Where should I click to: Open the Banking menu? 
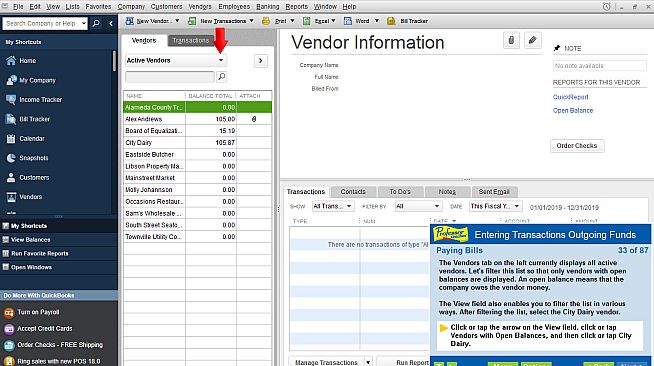pos(267,7)
